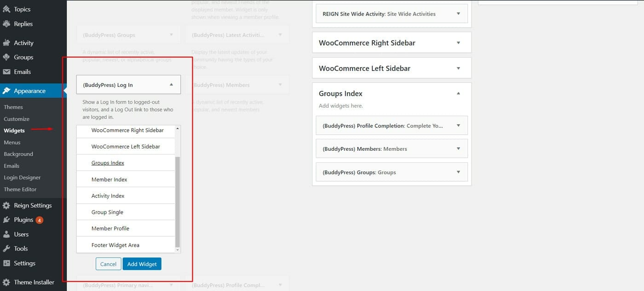
Task: Open the Menus submenu item
Action: pos(12,143)
